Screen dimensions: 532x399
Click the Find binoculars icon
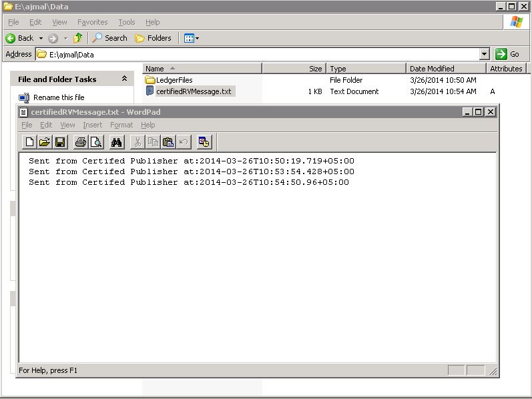(x=116, y=142)
